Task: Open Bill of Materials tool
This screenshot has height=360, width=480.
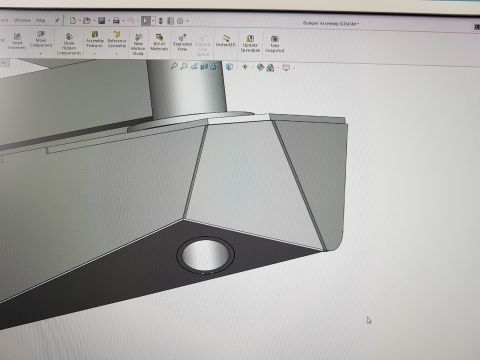Action: (x=159, y=42)
